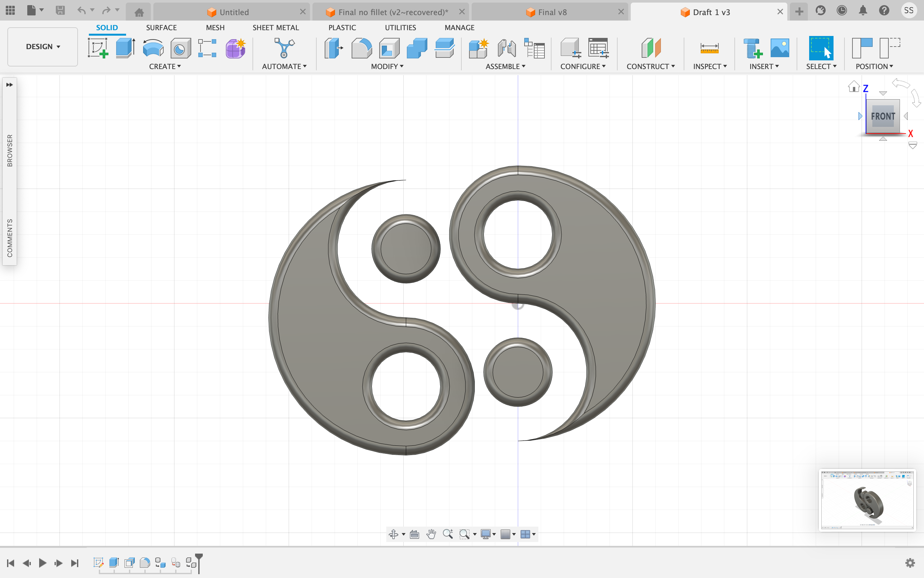The width and height of the screenshot is (924, 578).
Task: Expand the CONFIGURE menu
Action: pyautogui.click(x=583, y=66)
